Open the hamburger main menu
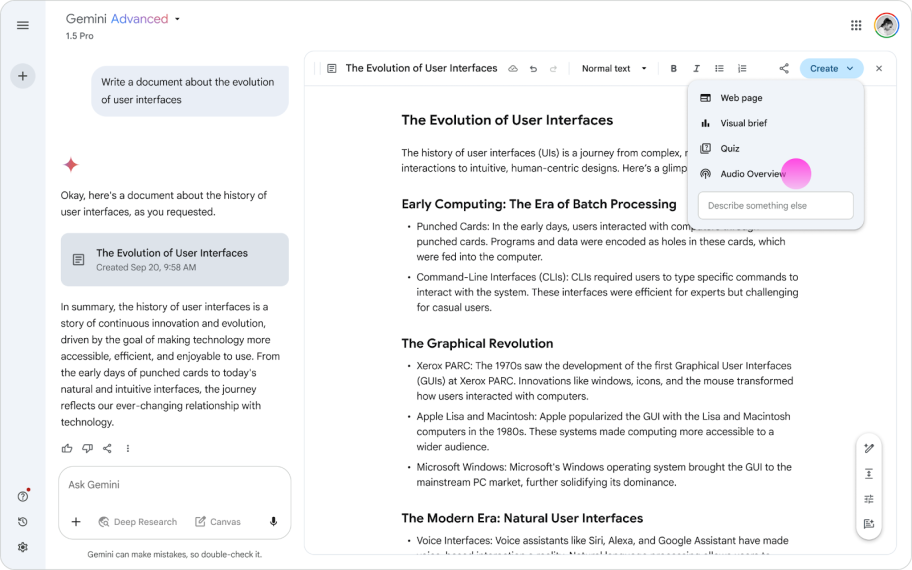Viewport: 912px width, 570px height. [x=23, y=26]
